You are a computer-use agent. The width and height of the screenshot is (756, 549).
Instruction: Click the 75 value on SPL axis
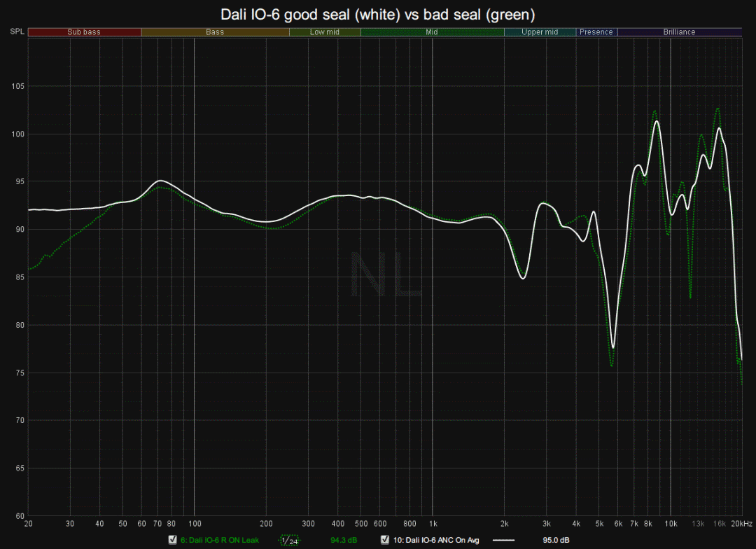(x=20, y=373)
